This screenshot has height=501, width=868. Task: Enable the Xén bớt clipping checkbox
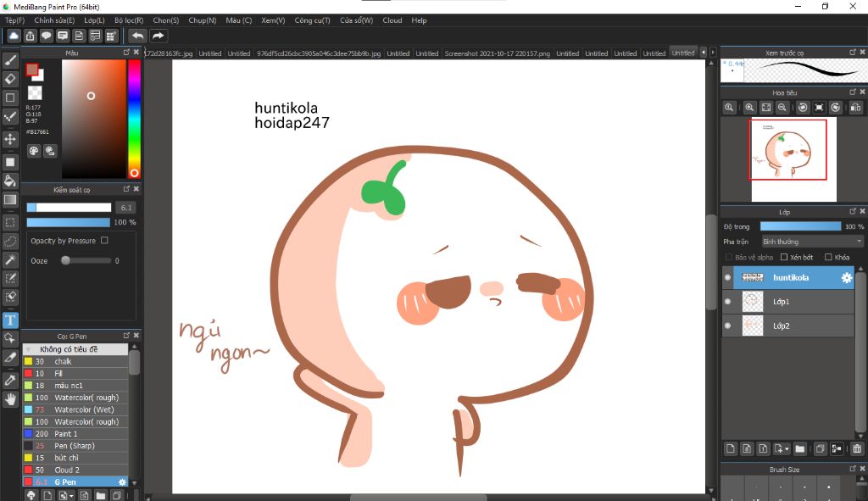(x=784, y=257)
